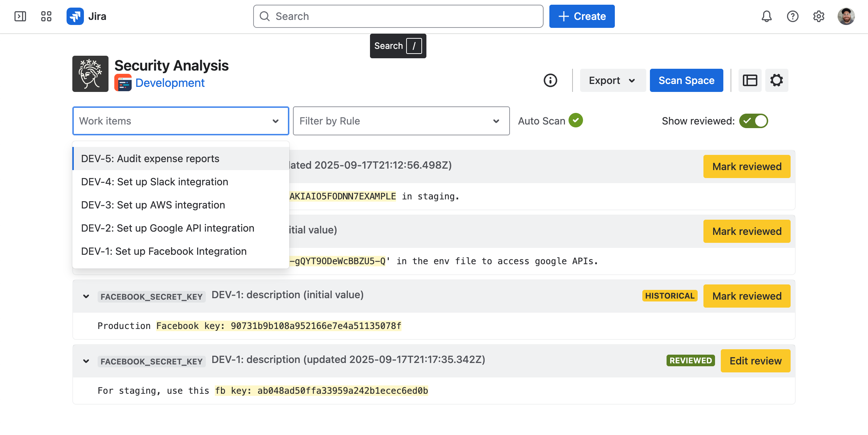Open Security Analysis settings gear

pos(776,80)
